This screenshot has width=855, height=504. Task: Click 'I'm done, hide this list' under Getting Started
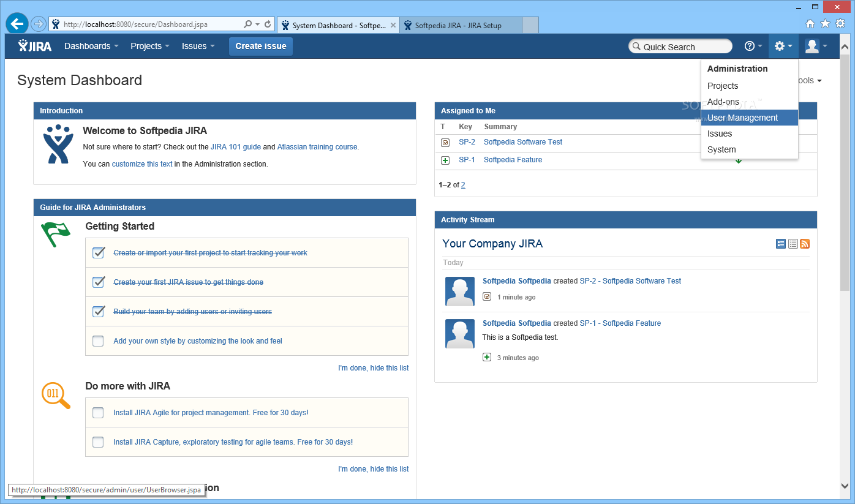[x=374, y=368]
